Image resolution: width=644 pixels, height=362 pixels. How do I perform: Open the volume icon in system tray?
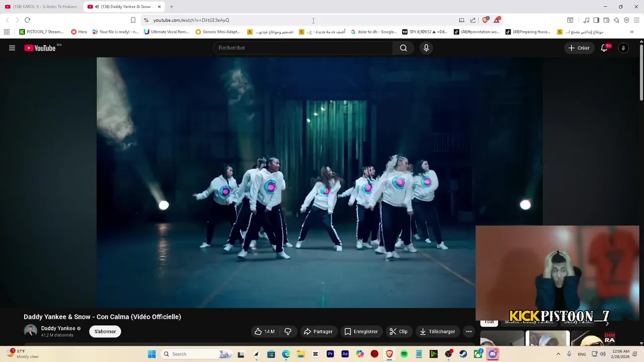click(x=603, y=354)
